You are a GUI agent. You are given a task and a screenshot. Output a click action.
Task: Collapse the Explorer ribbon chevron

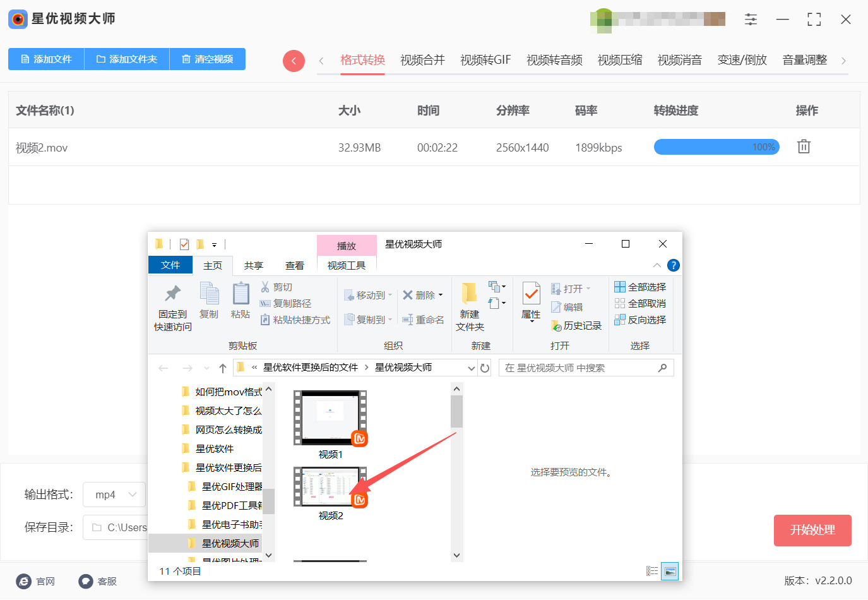[x=657, y=265]
